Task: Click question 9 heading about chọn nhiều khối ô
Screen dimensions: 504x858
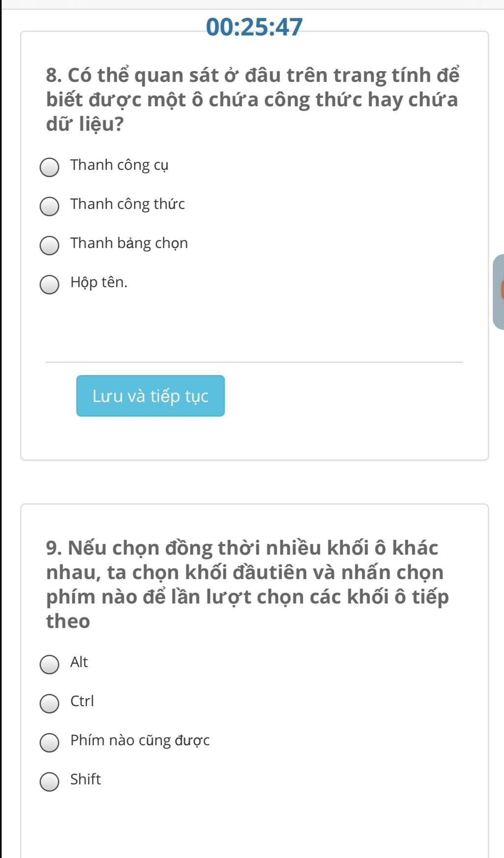Action: [247, 584]
